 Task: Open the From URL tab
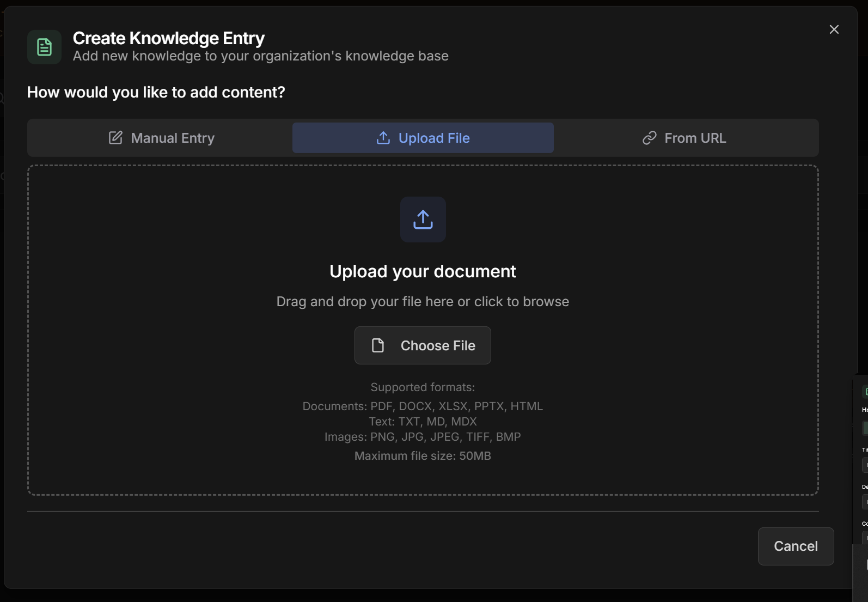tap(684, 138)
